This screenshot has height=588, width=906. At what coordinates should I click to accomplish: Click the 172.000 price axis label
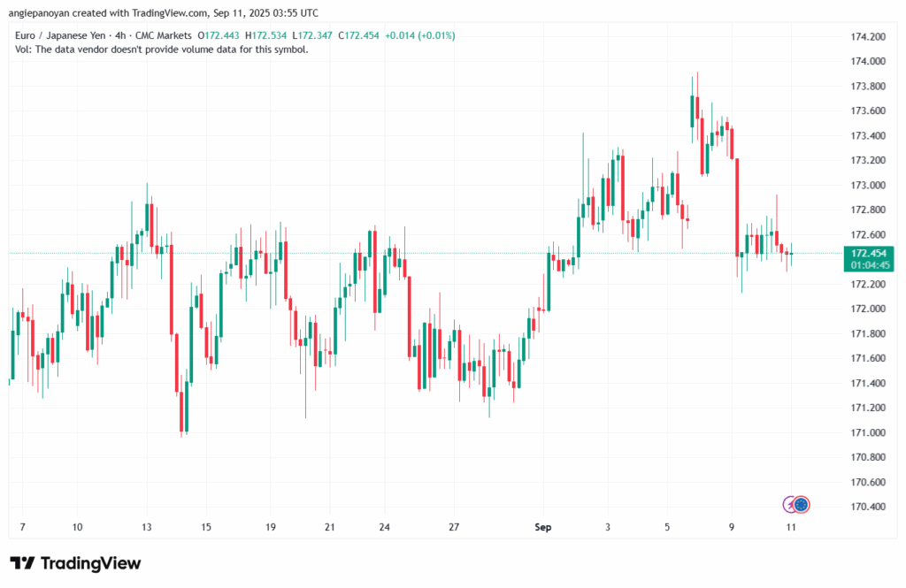[x=869, y=309]
